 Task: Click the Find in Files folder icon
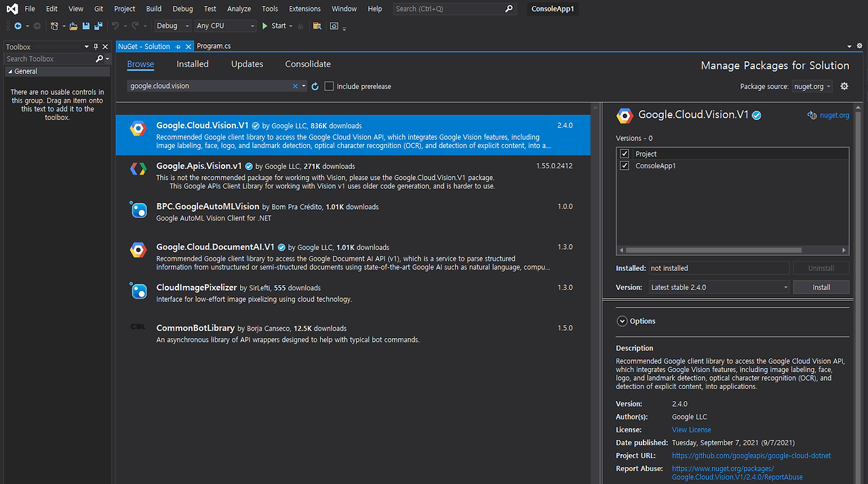pyautogui.click(x=317, y=26)
